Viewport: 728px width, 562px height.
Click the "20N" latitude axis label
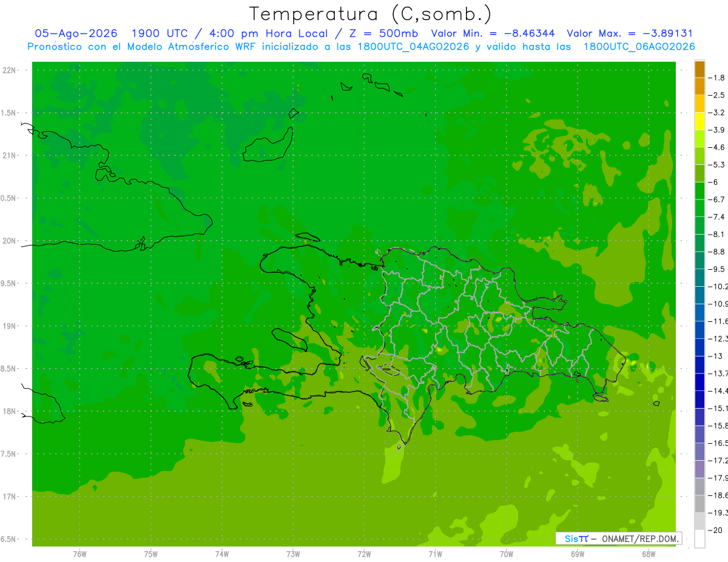point(10,241)
